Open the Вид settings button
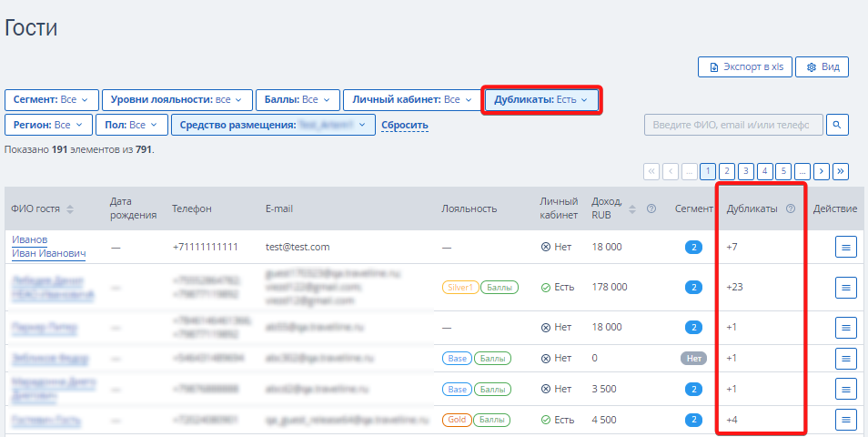Screen dimensions: 868x437 (823, 67)
